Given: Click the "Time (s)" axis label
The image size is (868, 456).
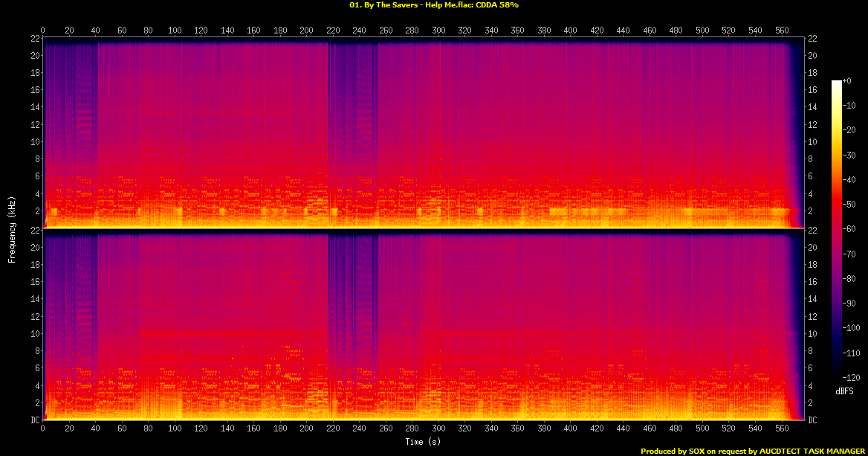Looking at the screenshot, I should [423, 442].
